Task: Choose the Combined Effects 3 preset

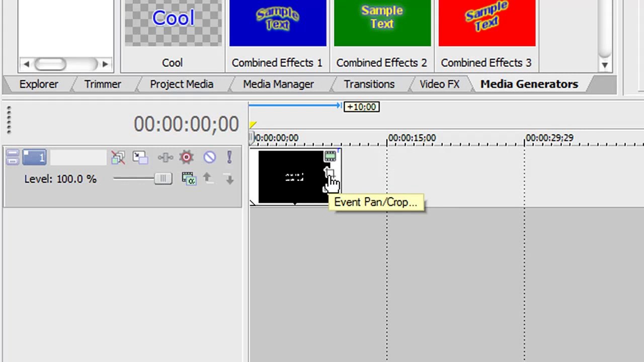Action: pos(487,23)
